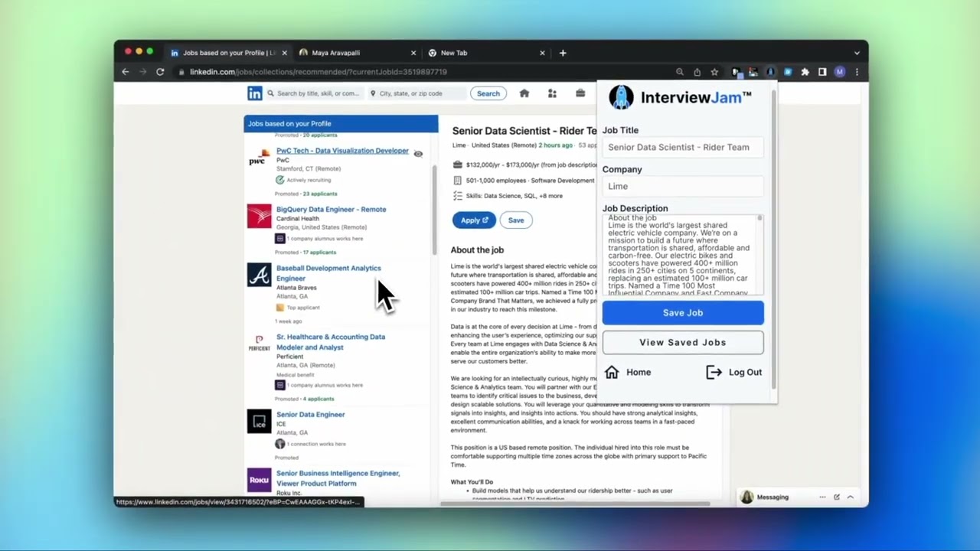Click the View Saved Jobs button
Viewport: 980px width, 551px height.
(x=683, y=342)
